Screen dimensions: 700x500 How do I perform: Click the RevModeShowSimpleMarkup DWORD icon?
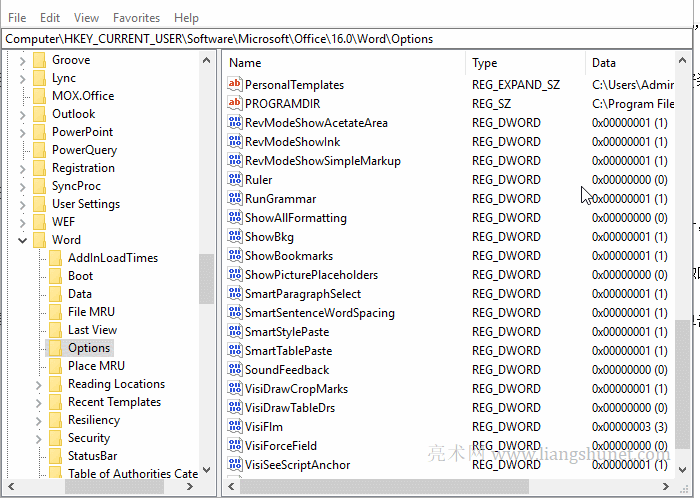click(x=235, y=160)
